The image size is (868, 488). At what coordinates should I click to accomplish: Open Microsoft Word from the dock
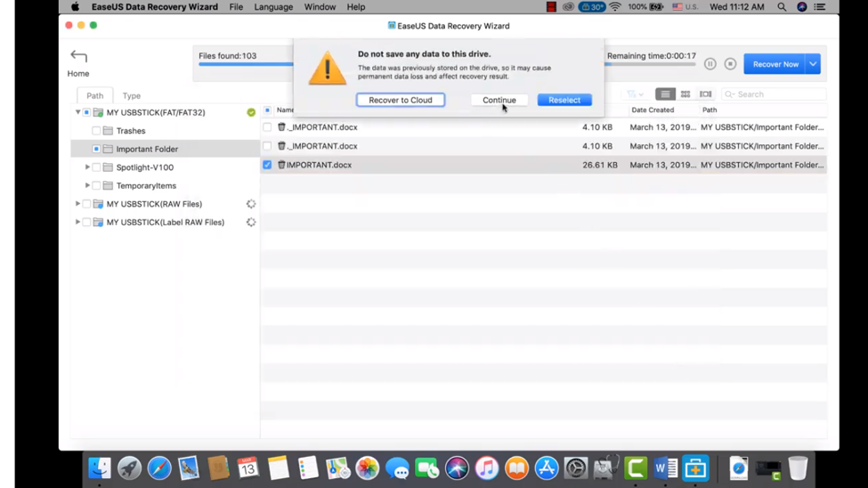click(x=665, y=468)
